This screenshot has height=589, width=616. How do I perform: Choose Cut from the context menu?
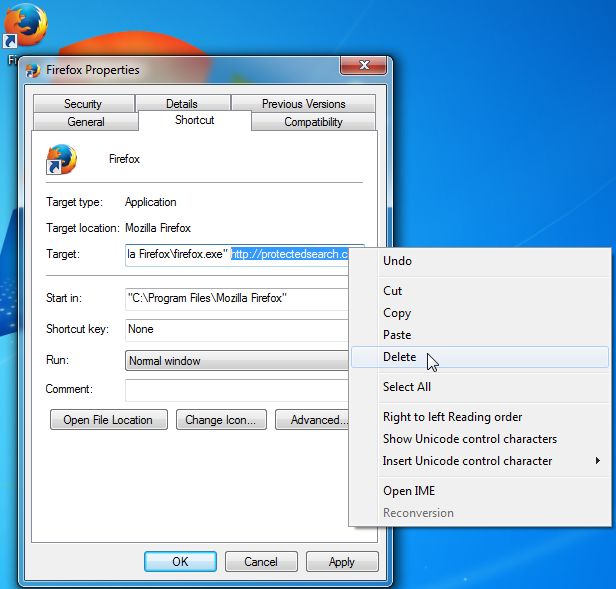480,291
